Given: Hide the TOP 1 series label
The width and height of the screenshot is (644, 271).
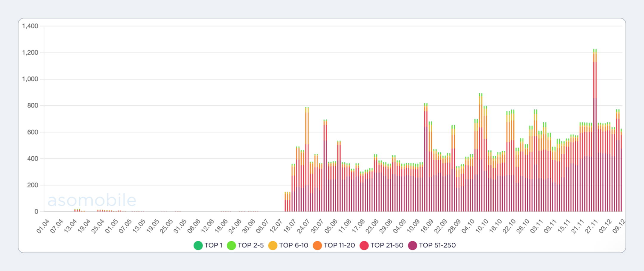Looking at the screenshot, I should (213, 245).
